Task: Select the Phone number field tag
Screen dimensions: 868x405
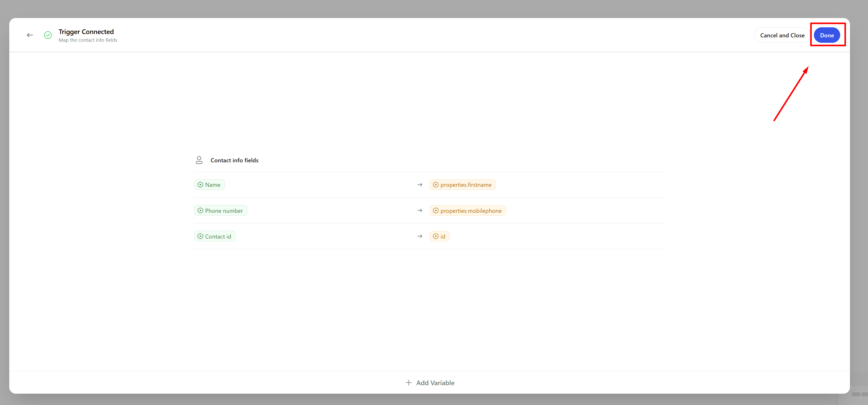Action: tap(223, 210)
